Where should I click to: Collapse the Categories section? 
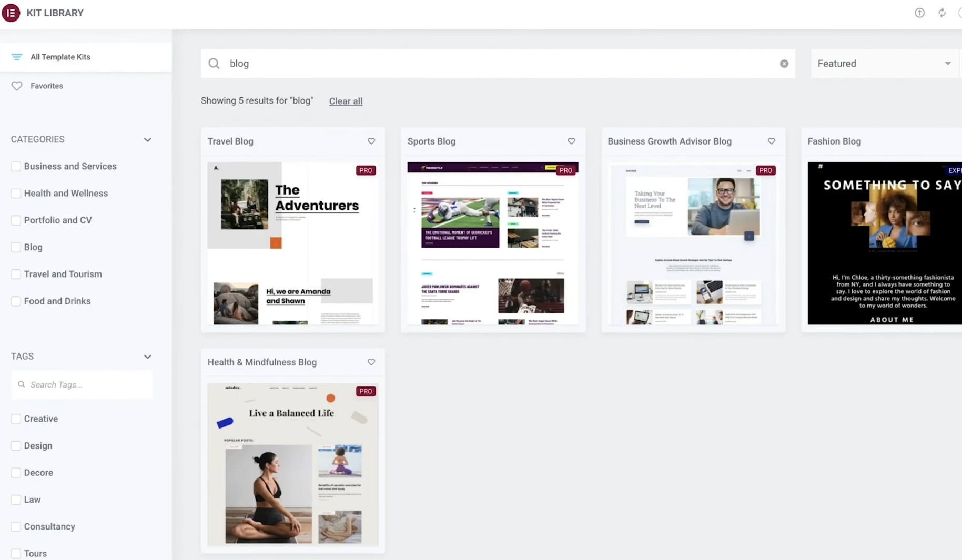[x=147, y=140]
